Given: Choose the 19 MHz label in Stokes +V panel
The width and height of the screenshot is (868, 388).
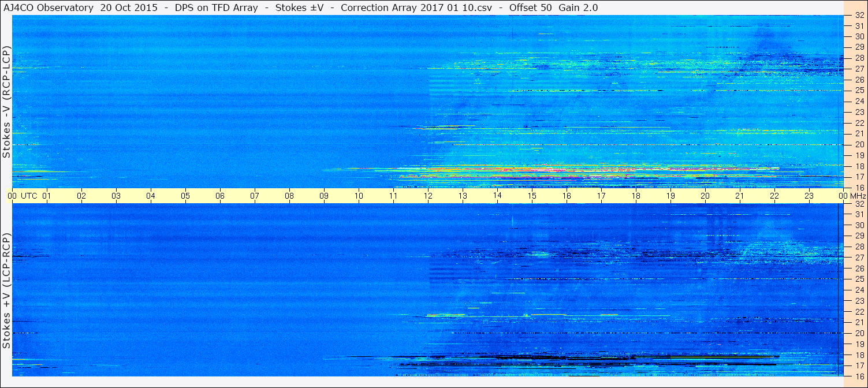Looking at the screenshot, I should (859, 344).
